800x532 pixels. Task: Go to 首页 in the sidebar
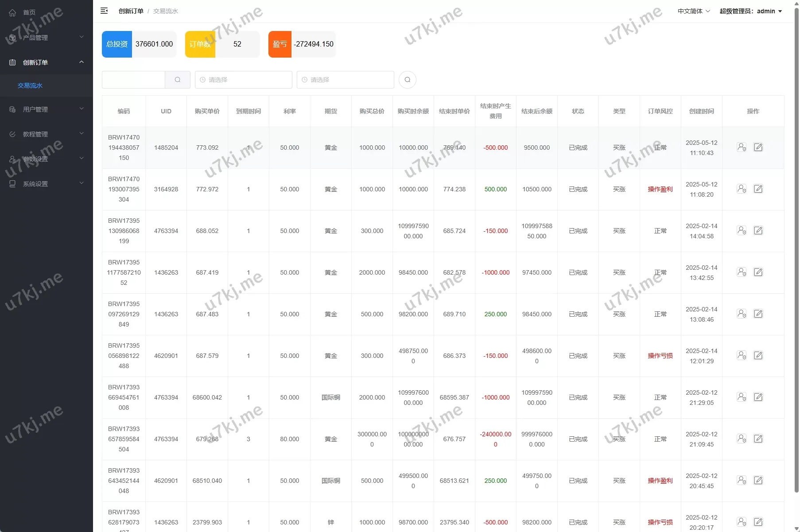pyautogui.click(x=29, y=12)
